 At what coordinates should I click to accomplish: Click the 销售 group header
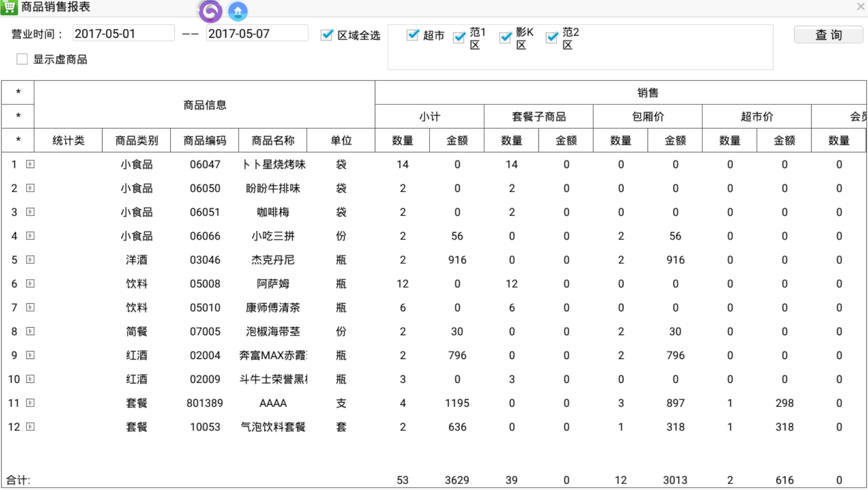click(x=621, y=93)
